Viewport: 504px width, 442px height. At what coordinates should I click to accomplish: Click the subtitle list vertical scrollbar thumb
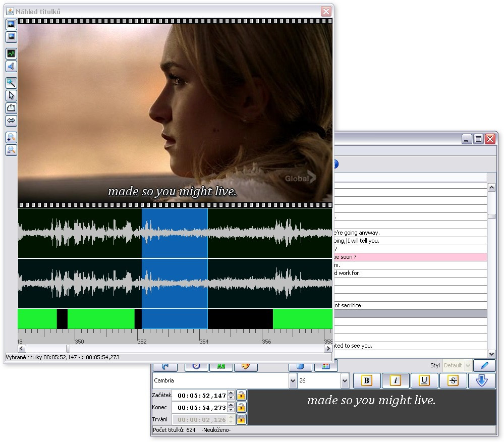(x=491, y=216)
